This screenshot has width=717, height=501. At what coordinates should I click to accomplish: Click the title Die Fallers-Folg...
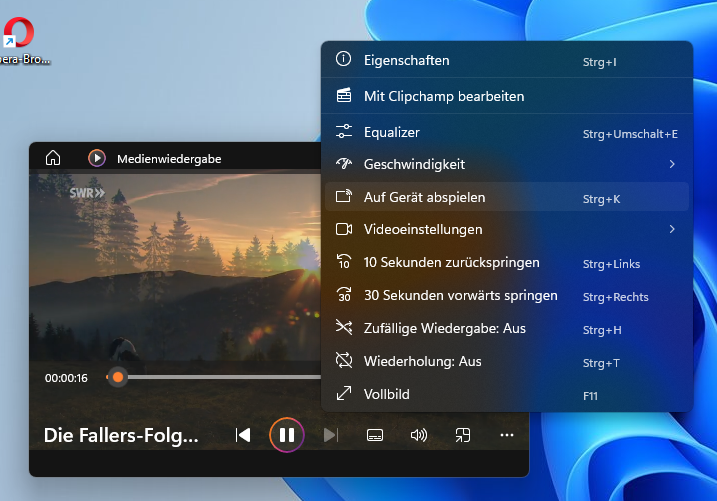pos(121,435)
